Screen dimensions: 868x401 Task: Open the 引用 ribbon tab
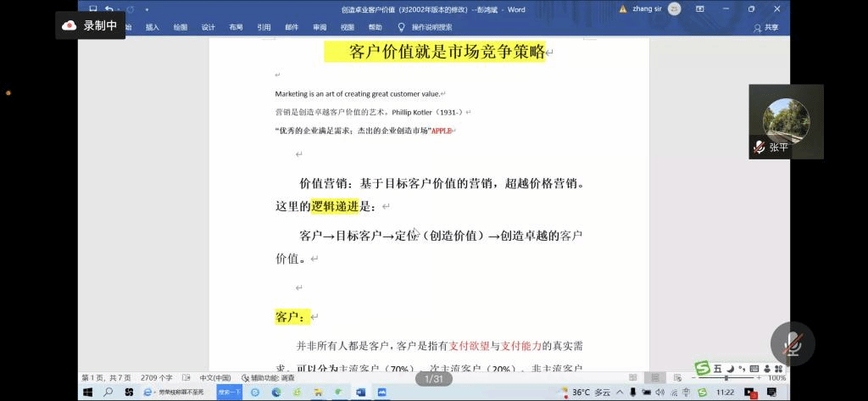point(264,27)
